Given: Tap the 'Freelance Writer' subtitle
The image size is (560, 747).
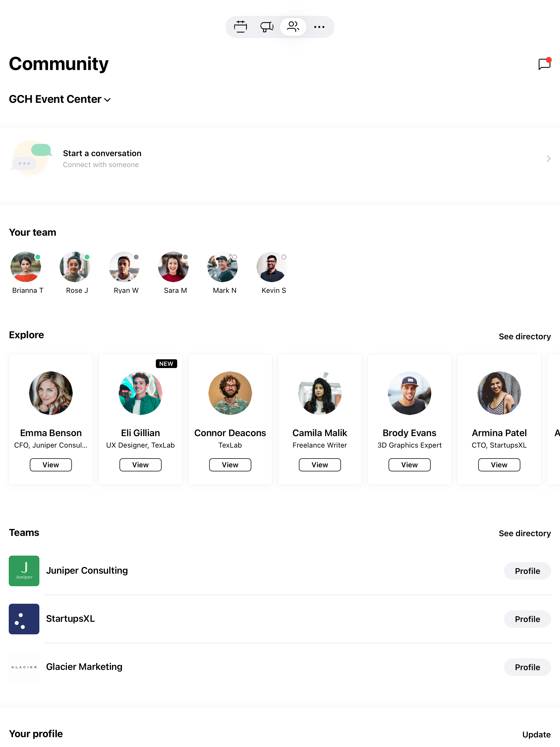Looking at the screenshot, I should tap(320, 445).
